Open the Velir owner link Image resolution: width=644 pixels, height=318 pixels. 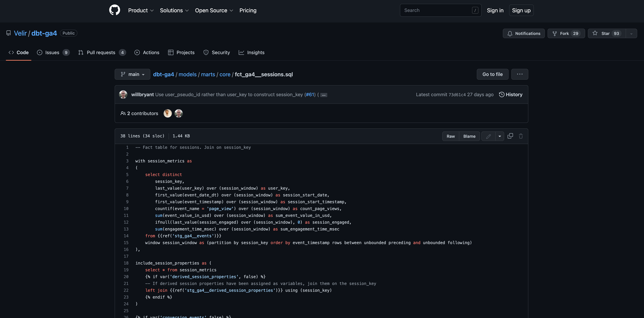(20, 33)
